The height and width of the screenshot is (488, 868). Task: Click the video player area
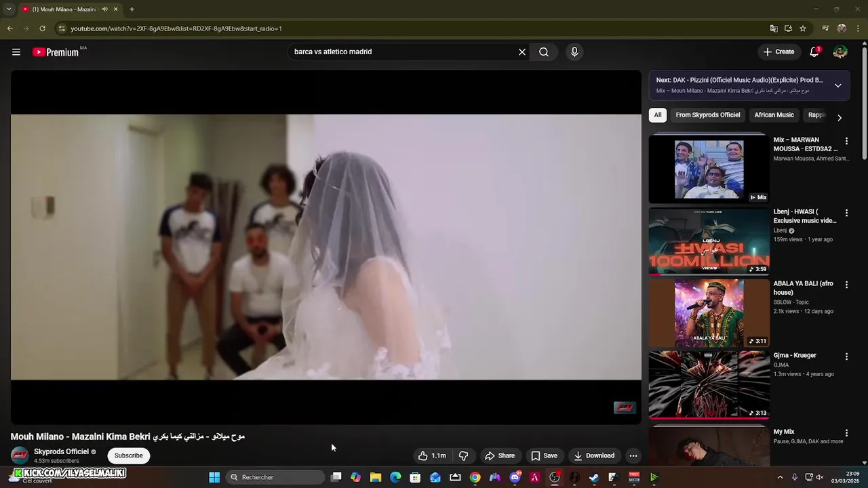[x=325, y=247]
